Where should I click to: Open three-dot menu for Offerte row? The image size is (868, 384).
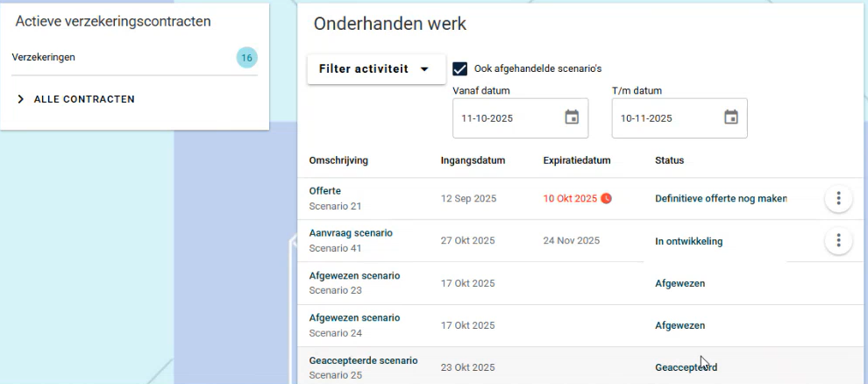[x=838, y=199]
